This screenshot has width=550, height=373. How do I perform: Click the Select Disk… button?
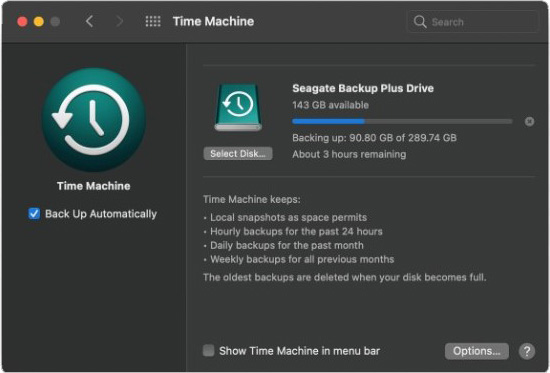pos(238,154)
